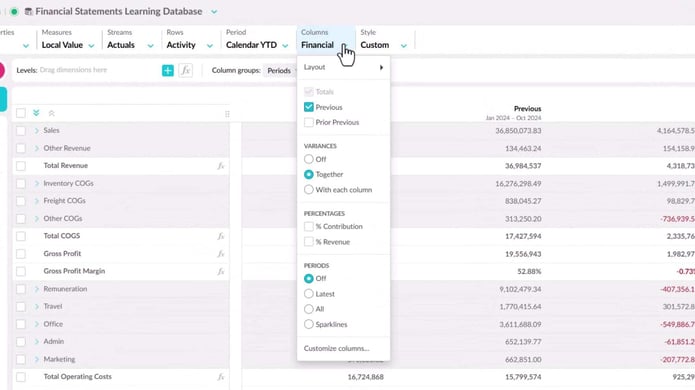Image resolution: width=695 pixels, height=390 pixels.
Task: Click the Levels drag dimensions field
Action: (x=73, y=70)
